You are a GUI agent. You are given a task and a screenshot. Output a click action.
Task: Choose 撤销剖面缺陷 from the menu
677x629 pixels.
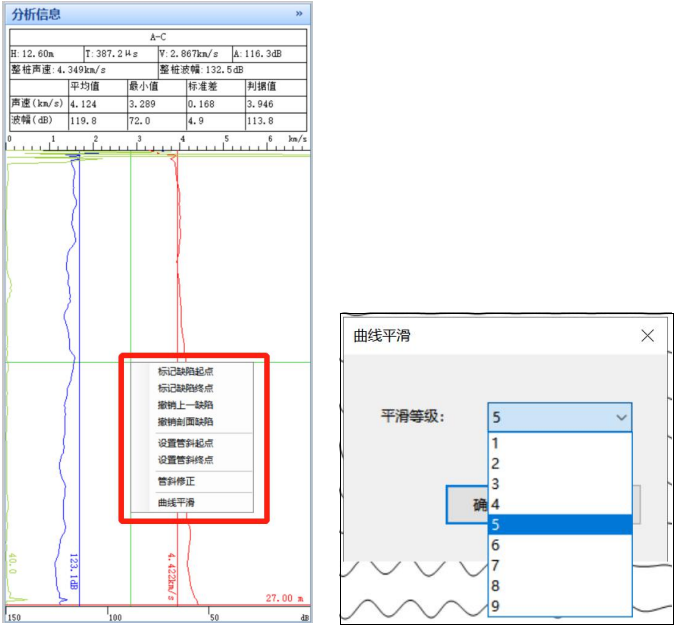pyautogui.click(x=185, y=422)
